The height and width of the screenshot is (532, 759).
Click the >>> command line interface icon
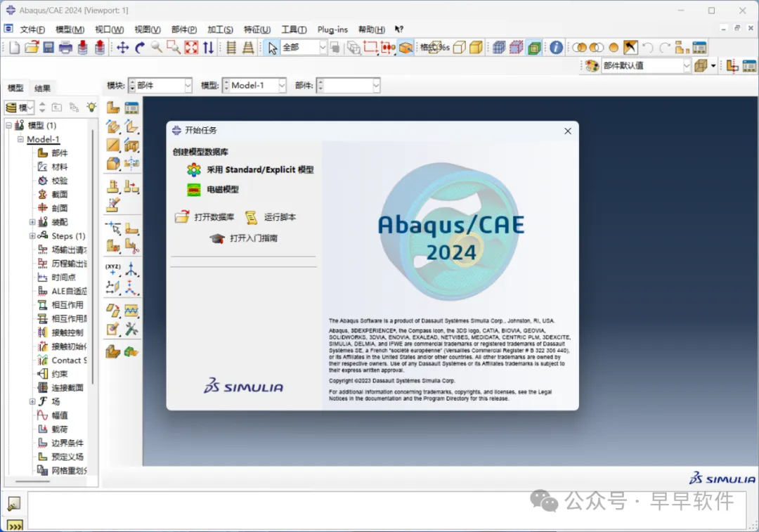[x=15, y=526]
